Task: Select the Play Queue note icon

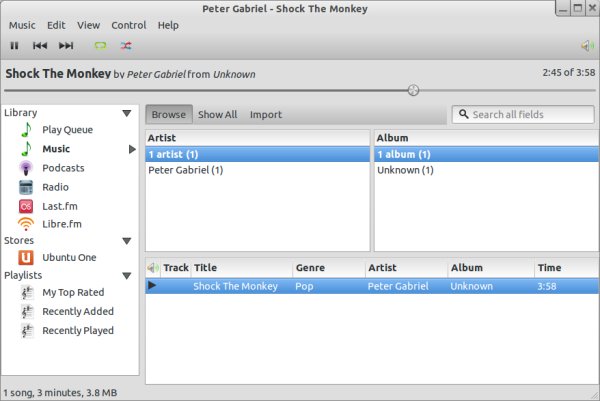Action: click(x=26, y=130)
